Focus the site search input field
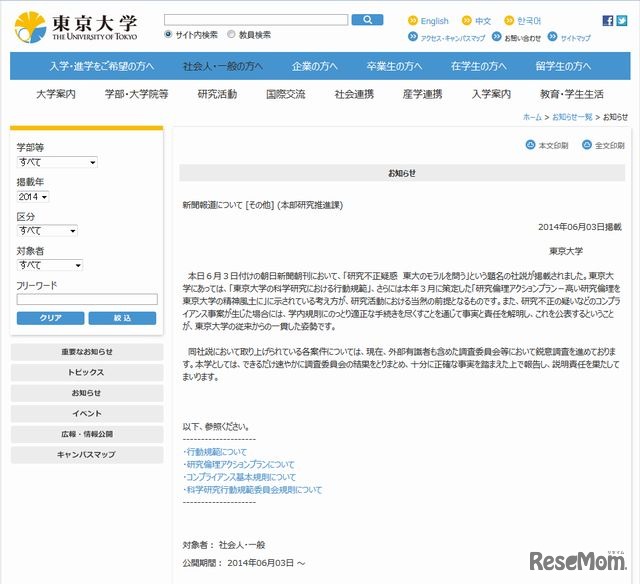 point(256,20)
